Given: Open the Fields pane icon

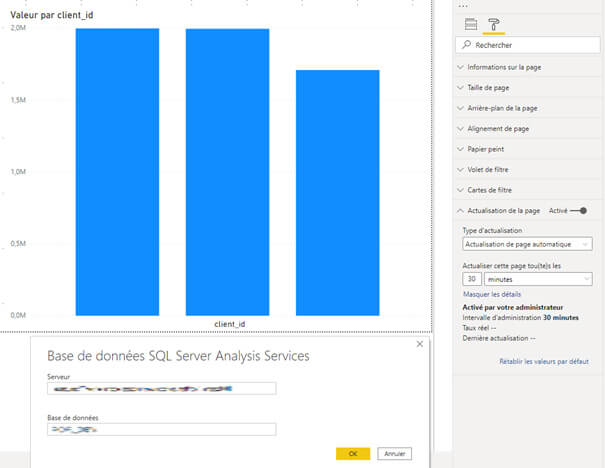Looking at the screenshot, I should pyautogui.click(x=471, y=24).
